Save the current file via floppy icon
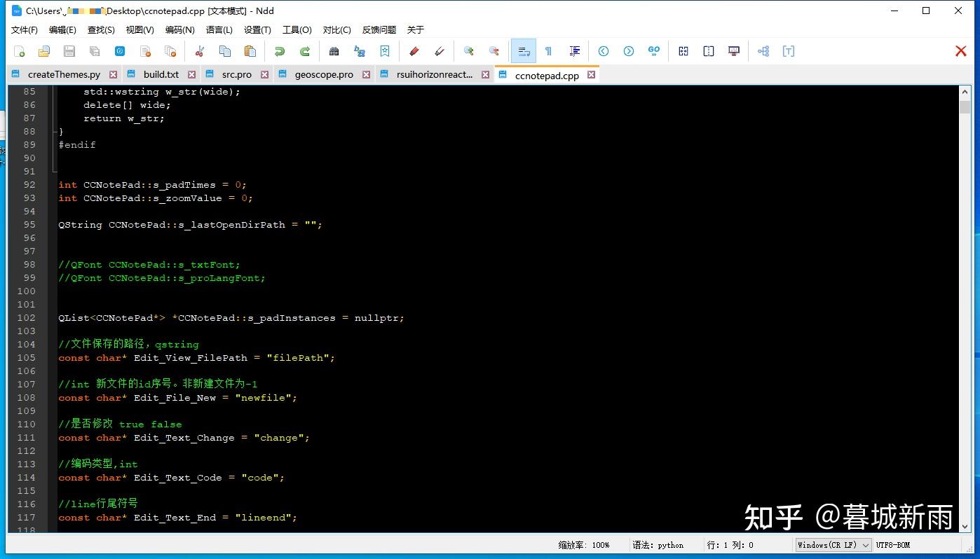This screenshot has width=980, height=559. (x=69, y=51)
